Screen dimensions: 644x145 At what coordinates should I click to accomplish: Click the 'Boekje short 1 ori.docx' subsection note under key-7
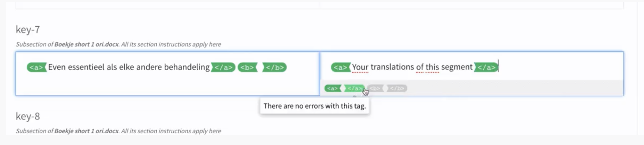point(118,44)
